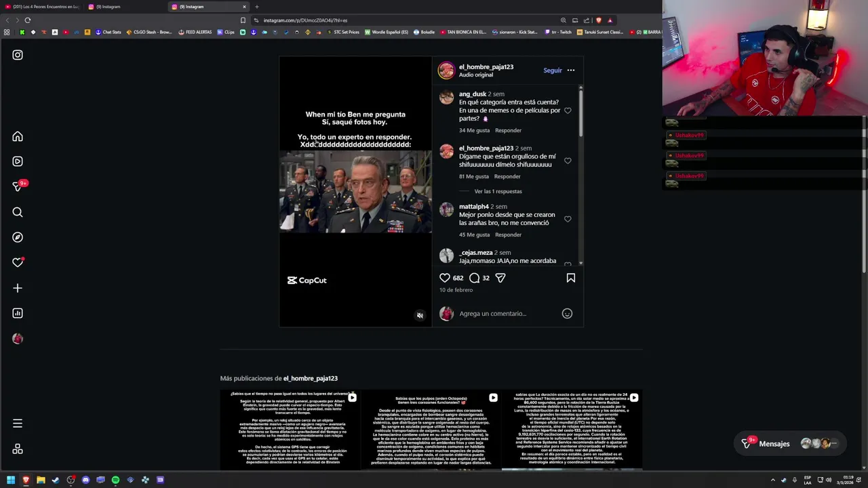The height and width of the screenshot is (488, 868).
Task: Open the three-dot post options menu
Action: click(571, 70)
